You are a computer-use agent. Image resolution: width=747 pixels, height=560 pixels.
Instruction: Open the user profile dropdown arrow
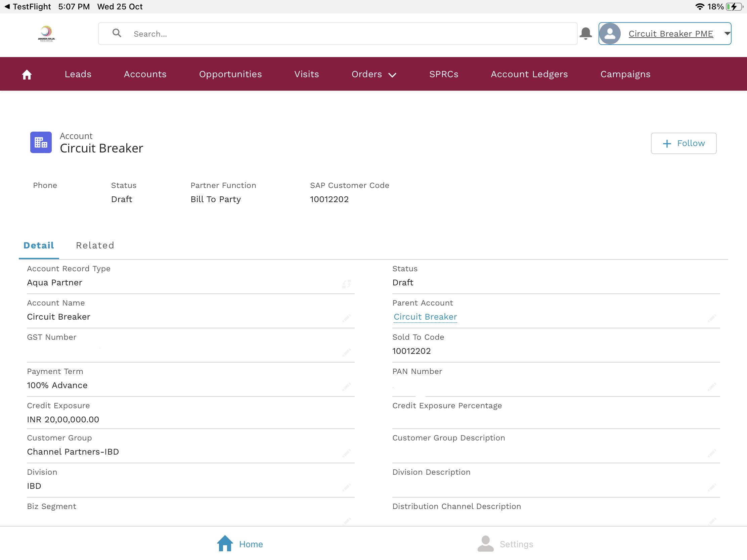[727, 34]
